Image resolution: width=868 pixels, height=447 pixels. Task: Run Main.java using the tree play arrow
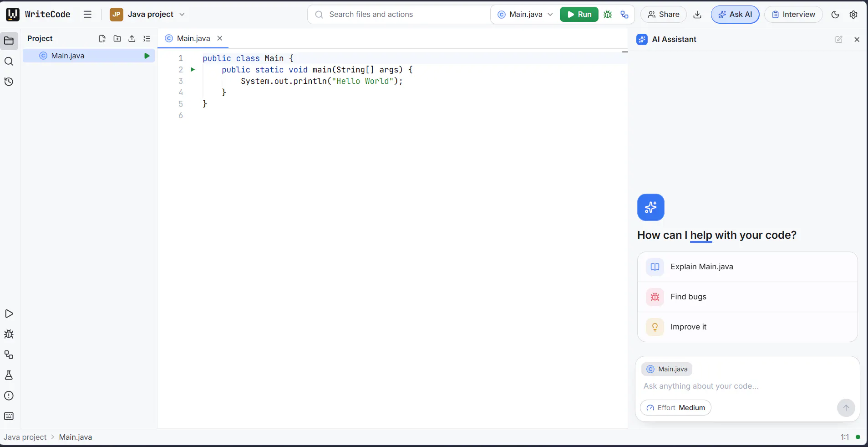pos(147,56)
